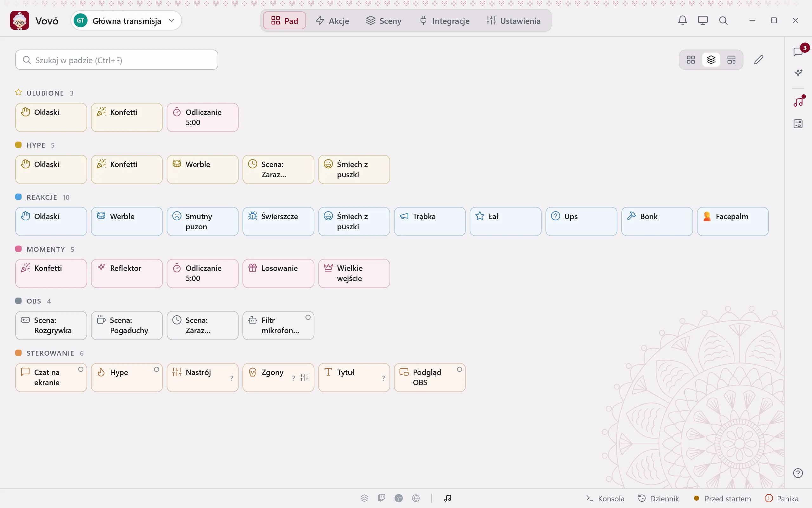812x508 pixels.
Task: Click the Przed startem status
Action: coord(722,498)
